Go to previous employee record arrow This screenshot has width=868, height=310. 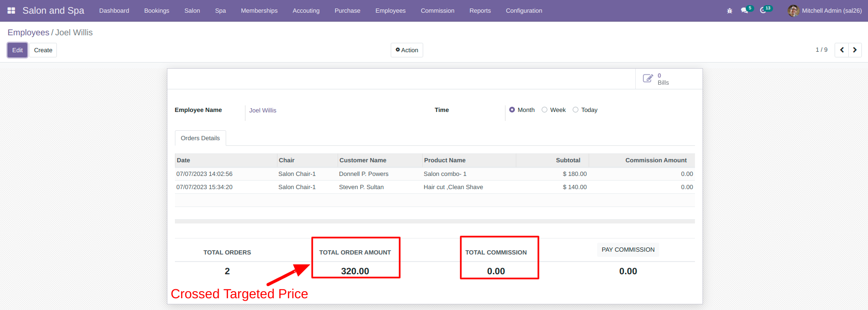[842, 50]
